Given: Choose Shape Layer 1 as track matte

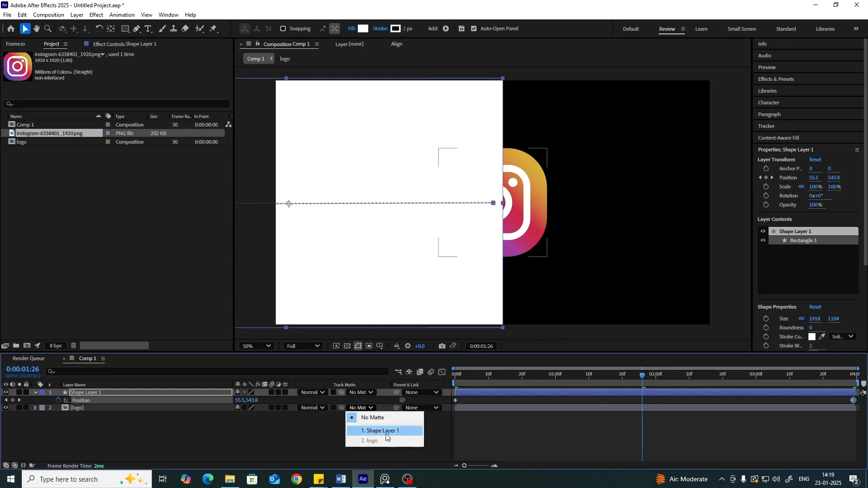Looking at the screenshot, I should pos(385,431).
